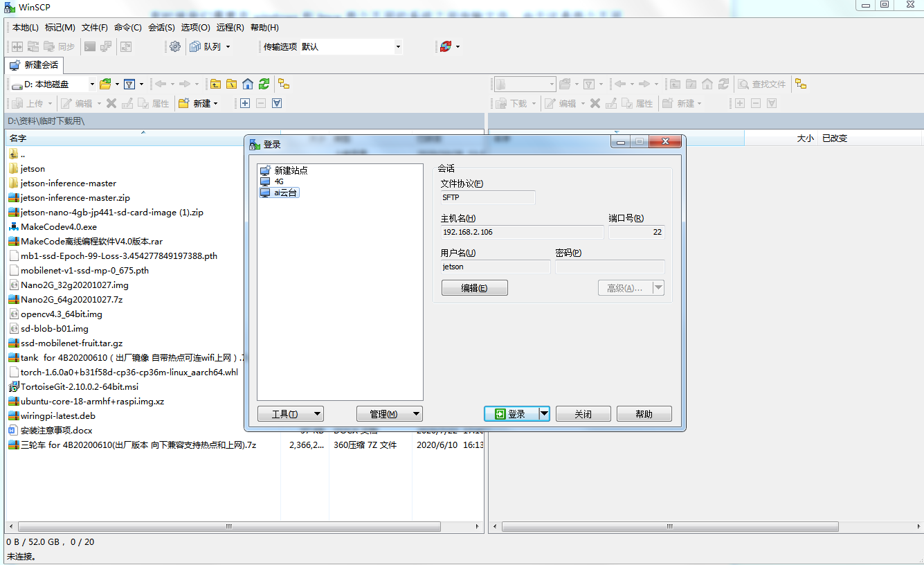Screen dimensions: 924x565
Task: Click the local open-directory folder icon
Action: [105, 84]
